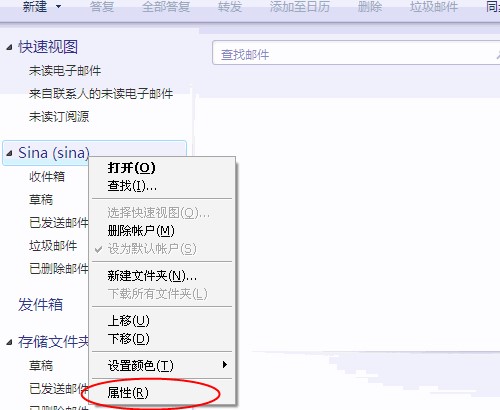
Task: Choose 新建文件夹(N)... menu entry
Action: 152,276
